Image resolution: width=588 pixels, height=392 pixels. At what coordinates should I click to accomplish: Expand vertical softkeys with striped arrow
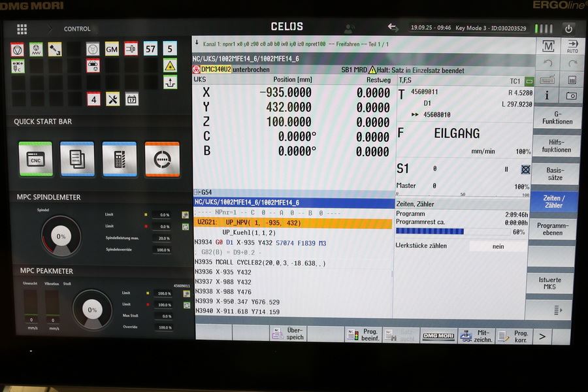(x=558, y=310)
